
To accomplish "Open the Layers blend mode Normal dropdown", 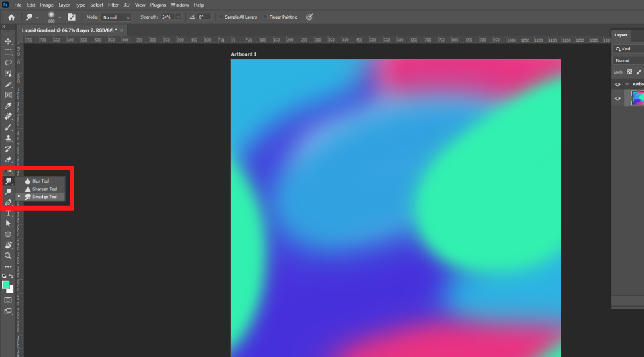I will [629, 60].
